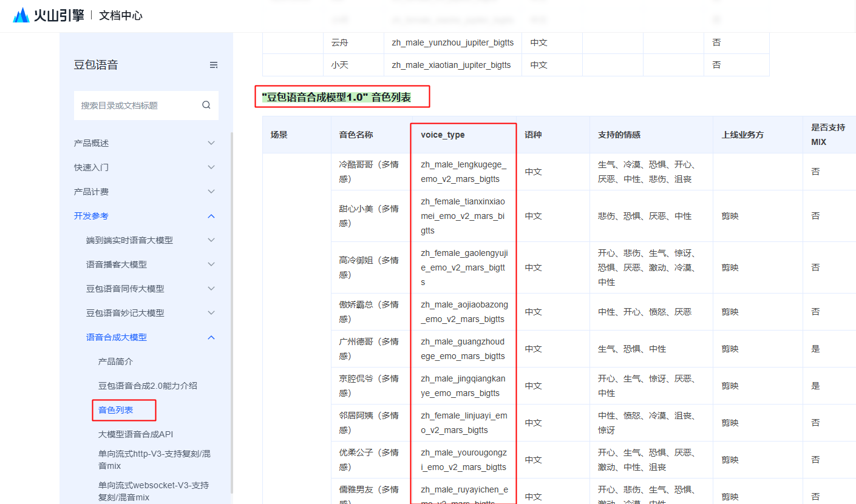Click the 是否支持MIX column header
This screenshot has height=504, width=856.
tap(828, 135)
